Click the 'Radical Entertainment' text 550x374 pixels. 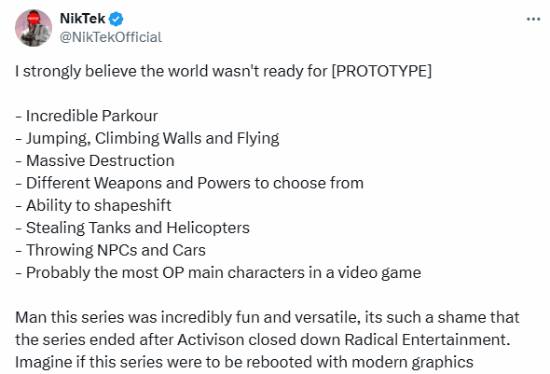425,340
